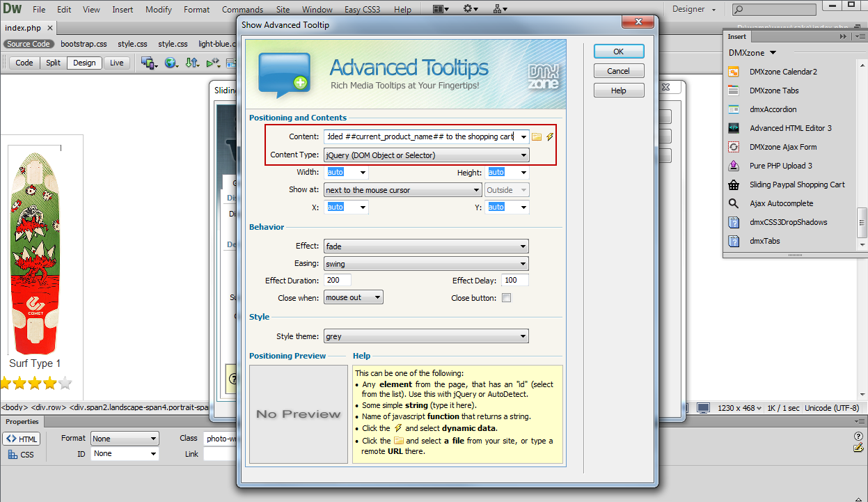The width and height of the screenshot is (868, 502).
Task: Open the Y offset dropdown
Action: point(523,207)
